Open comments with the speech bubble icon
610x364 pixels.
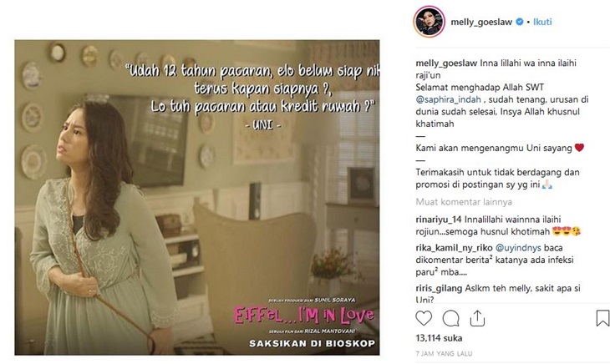point(450,319)
